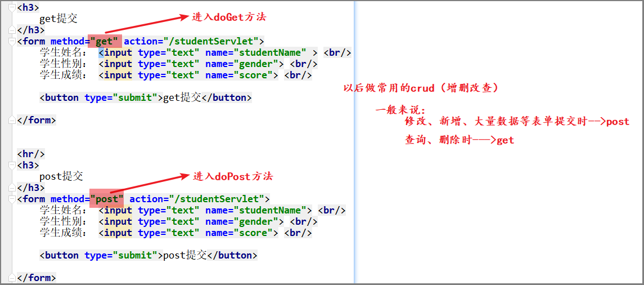Place the cursor on the <hr/> tag
This screenshot has height=285, width=644.
(31, 154)
